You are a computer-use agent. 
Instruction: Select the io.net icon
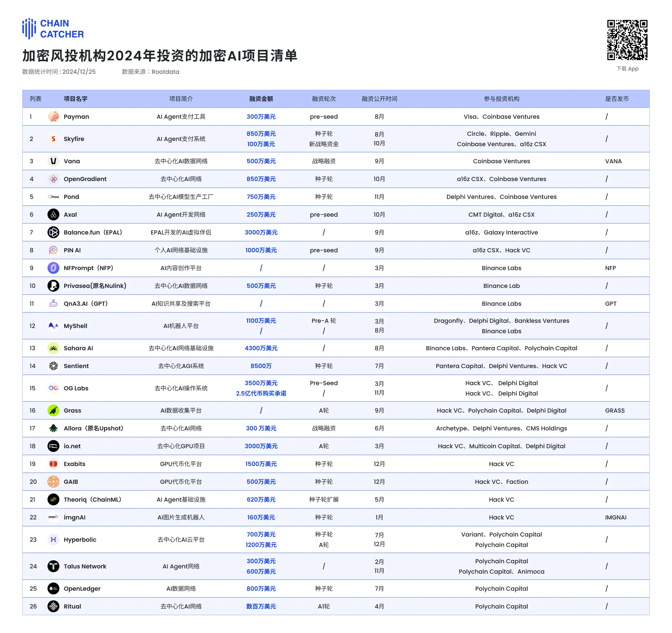tap(53, 446)
